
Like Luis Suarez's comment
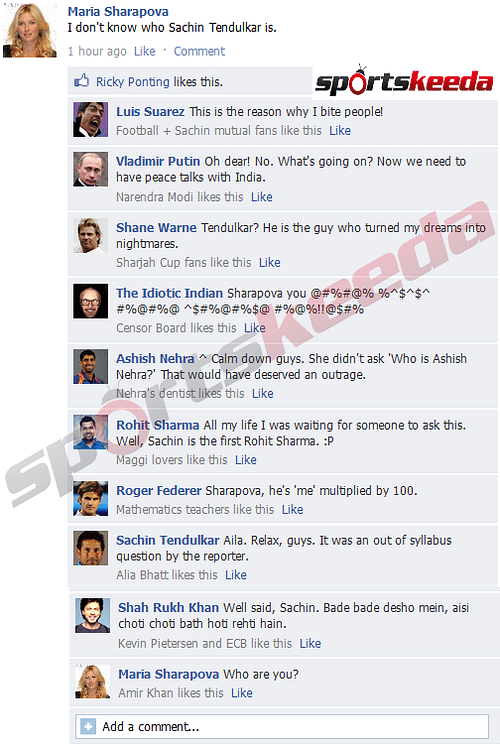pyautogui.click(x=340, y=130)
